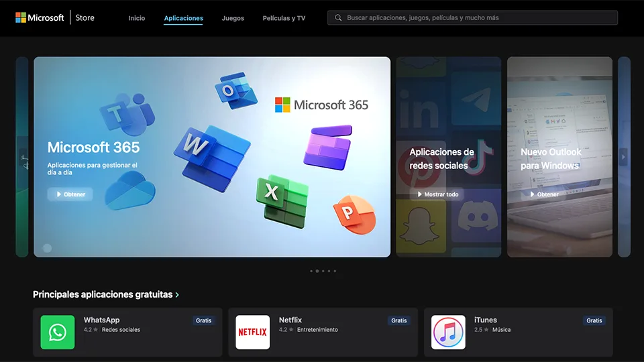
Task: Click the Entretenimiento category label
Action: click(317, 330)
